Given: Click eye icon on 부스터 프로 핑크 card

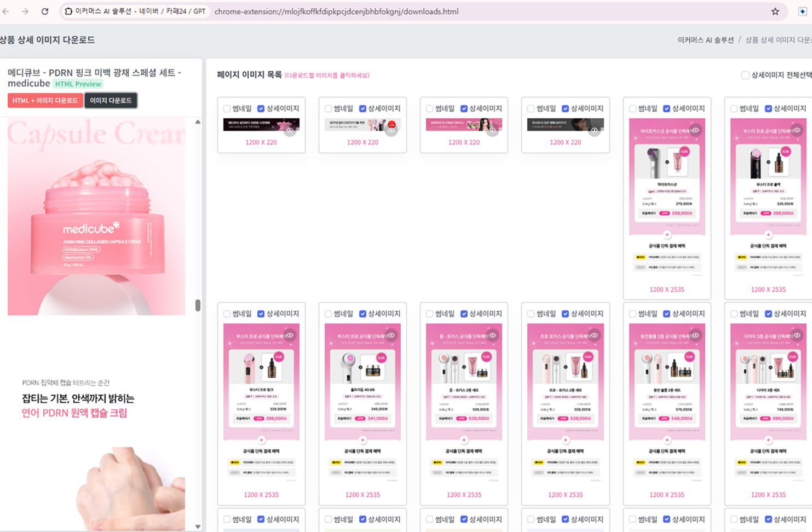Looking at the screenshot, I should 290,336.
